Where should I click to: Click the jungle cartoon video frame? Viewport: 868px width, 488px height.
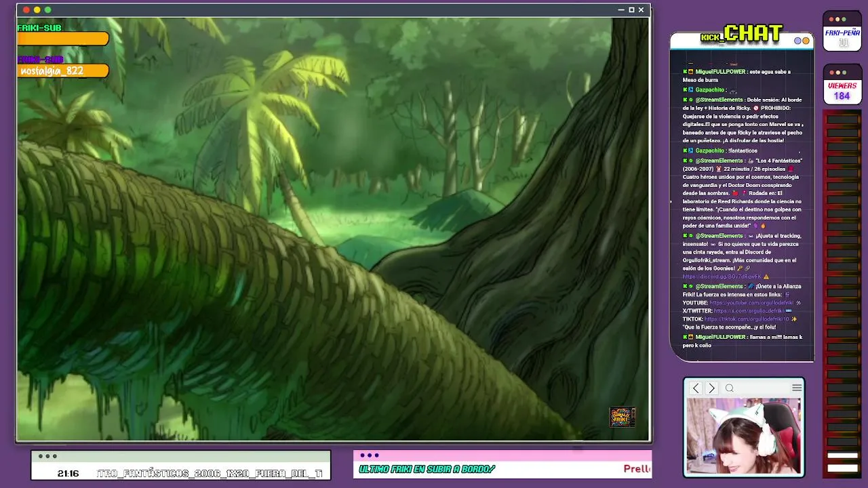tap(332, 229)
